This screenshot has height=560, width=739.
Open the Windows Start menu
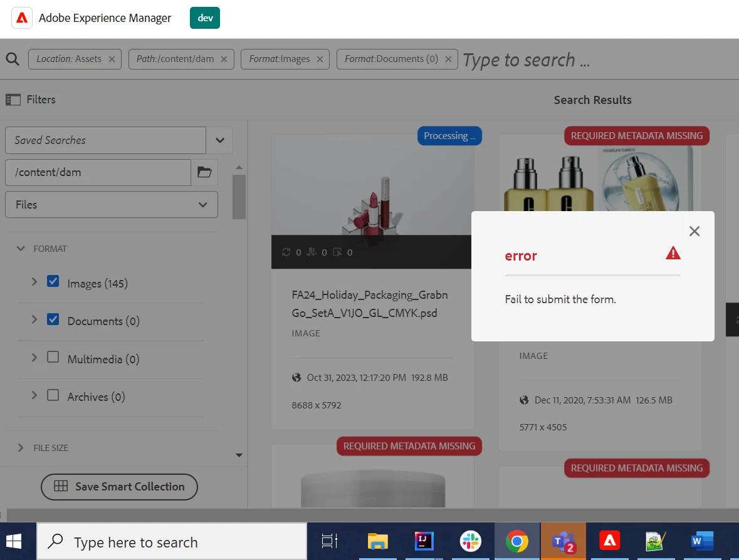tap(14, 542)
